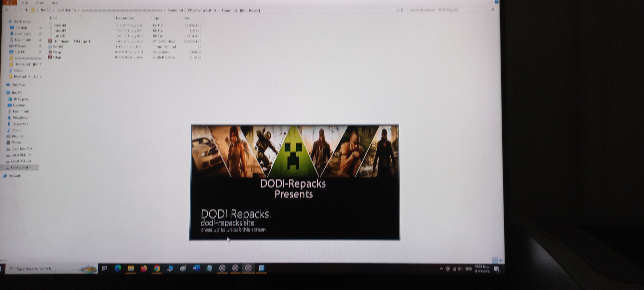Select the Setup application file

57,52
